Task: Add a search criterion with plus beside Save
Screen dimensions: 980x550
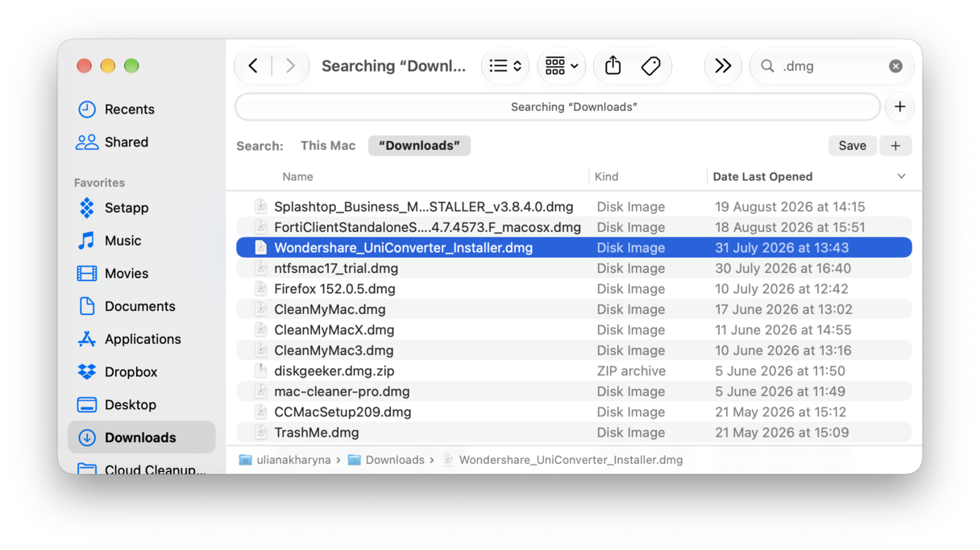Action: click(895, 146)
